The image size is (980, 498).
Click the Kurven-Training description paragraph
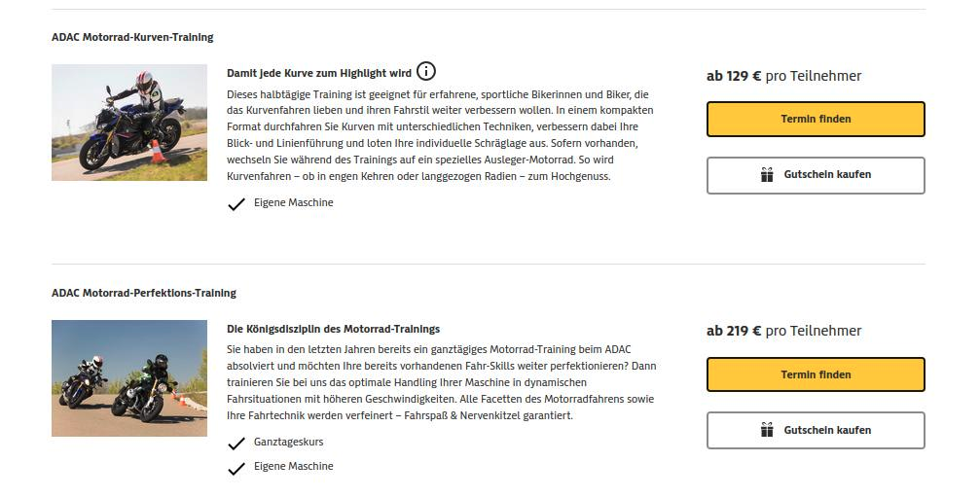[440, 136]
